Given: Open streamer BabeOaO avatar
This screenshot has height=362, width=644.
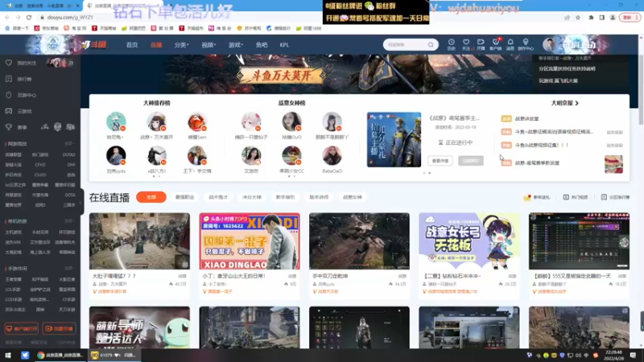Looking at the screenshot, I should point(332,155).
